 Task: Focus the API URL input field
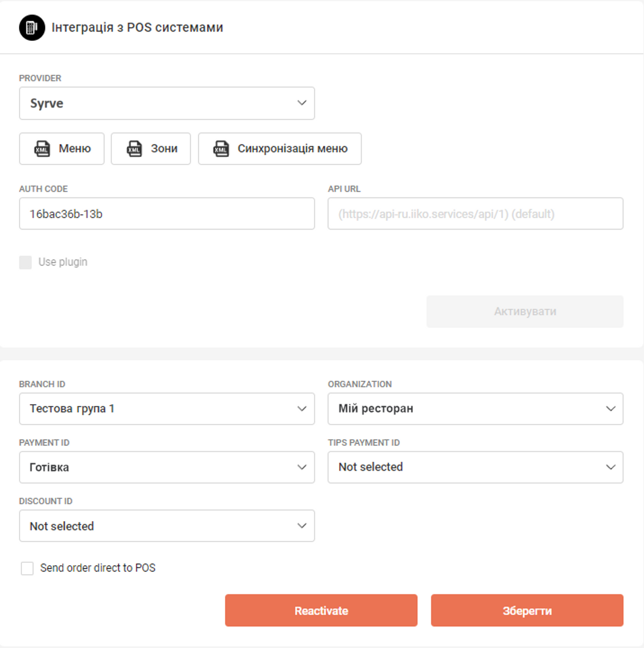pyautogui.click(x=476, y=214)
